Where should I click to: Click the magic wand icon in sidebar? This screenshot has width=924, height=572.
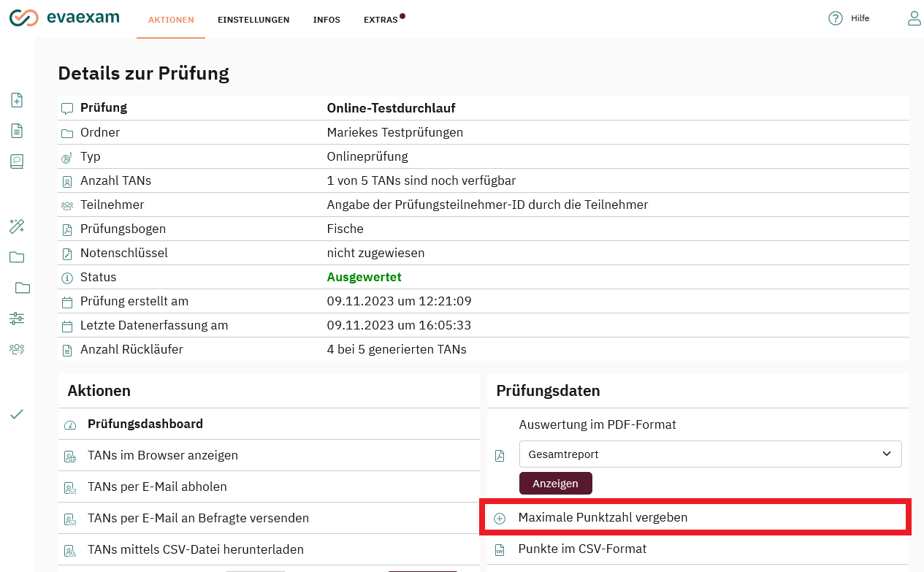click(17, 226)
